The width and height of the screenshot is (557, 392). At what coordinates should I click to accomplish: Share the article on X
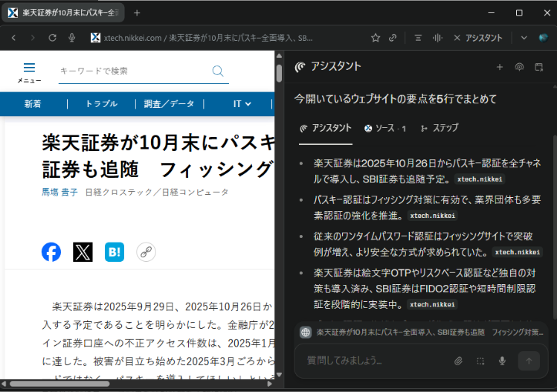(x=83, y=252)
